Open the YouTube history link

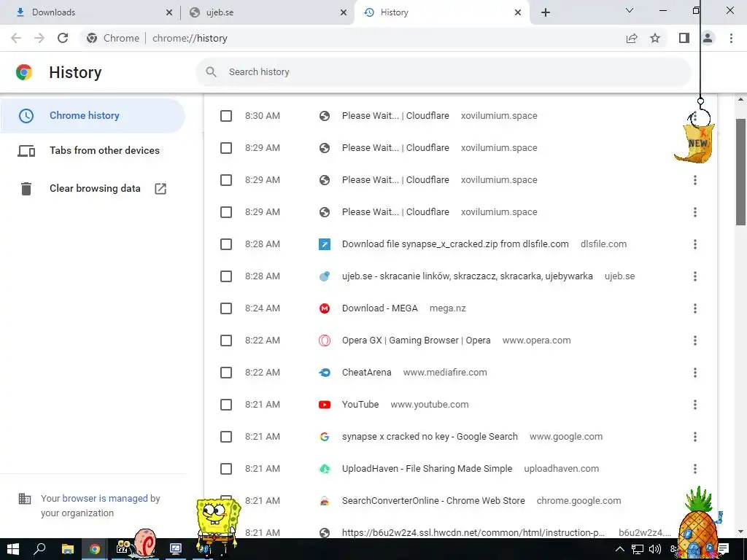(x=360, y=405)
